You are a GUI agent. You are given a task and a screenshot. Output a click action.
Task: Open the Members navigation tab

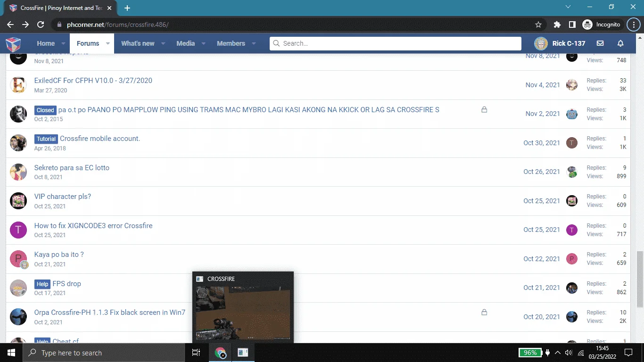click(x=231, y=43)
